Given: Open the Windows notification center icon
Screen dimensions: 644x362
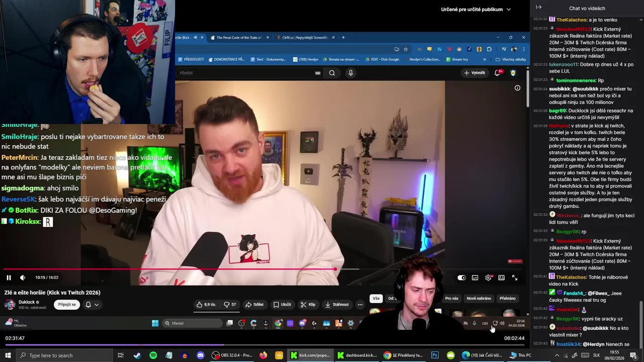Looking at the screenshot, I should [633, 355].
